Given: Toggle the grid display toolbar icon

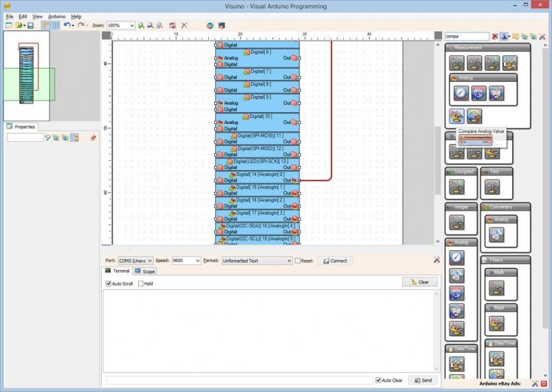Looking at the screenshot, I should click(55, 25).
